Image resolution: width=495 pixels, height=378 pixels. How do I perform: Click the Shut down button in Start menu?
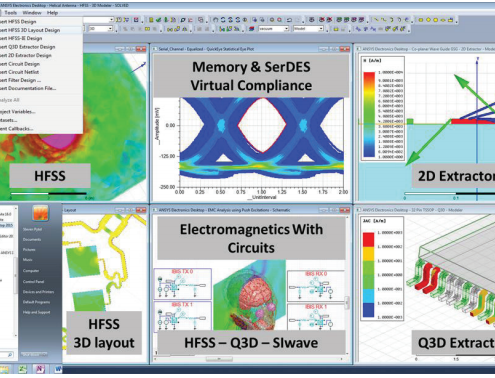[x=34, y=354]
